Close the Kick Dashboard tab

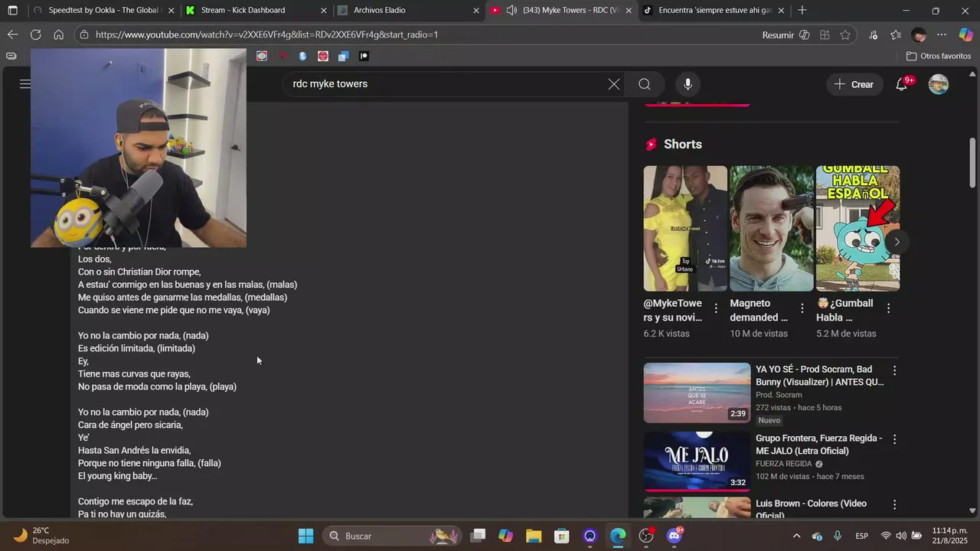[x=323, y=11]
